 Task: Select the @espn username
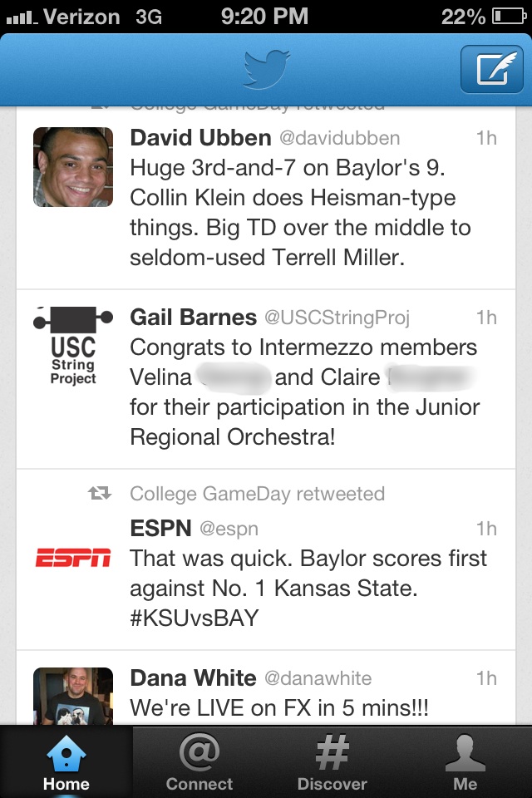coord(229,529)
